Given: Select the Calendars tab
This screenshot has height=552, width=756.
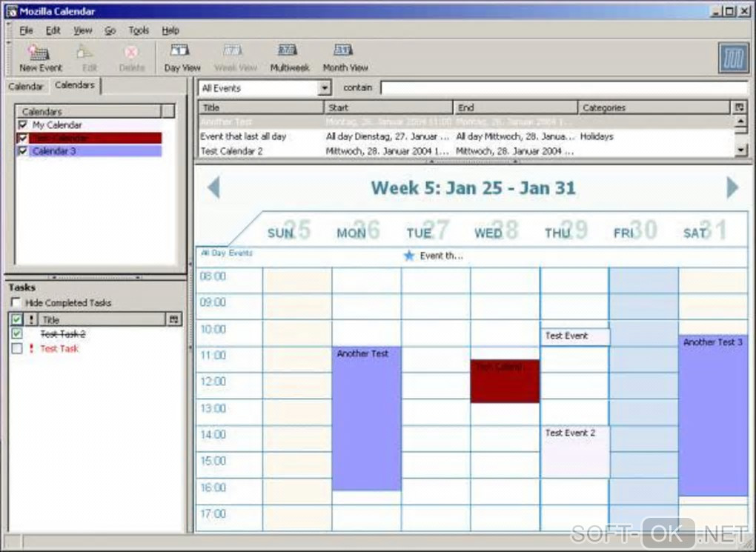Looking at the screenshot, I should [75, 85].
